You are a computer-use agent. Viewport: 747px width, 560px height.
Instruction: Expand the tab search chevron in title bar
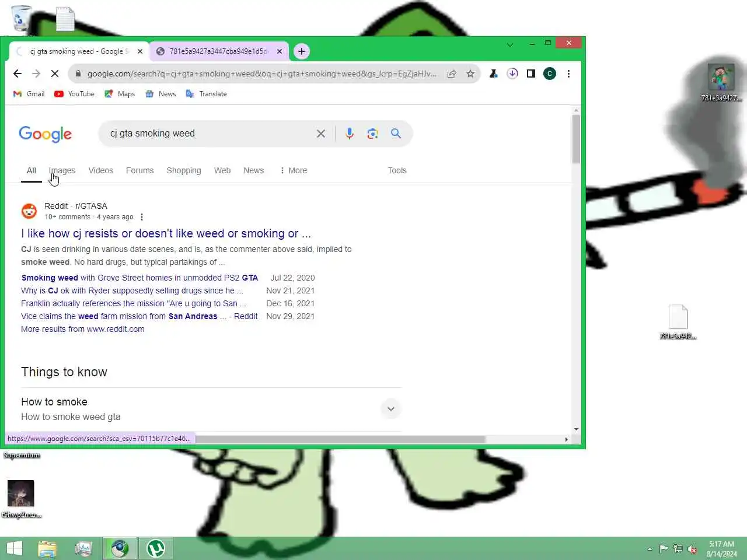click(x=510, y=44)
